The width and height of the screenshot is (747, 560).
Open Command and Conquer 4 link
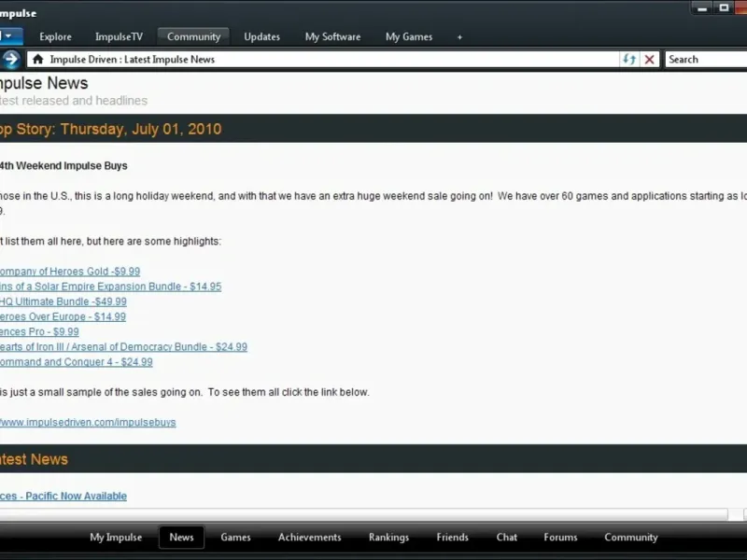coord(77,362)
